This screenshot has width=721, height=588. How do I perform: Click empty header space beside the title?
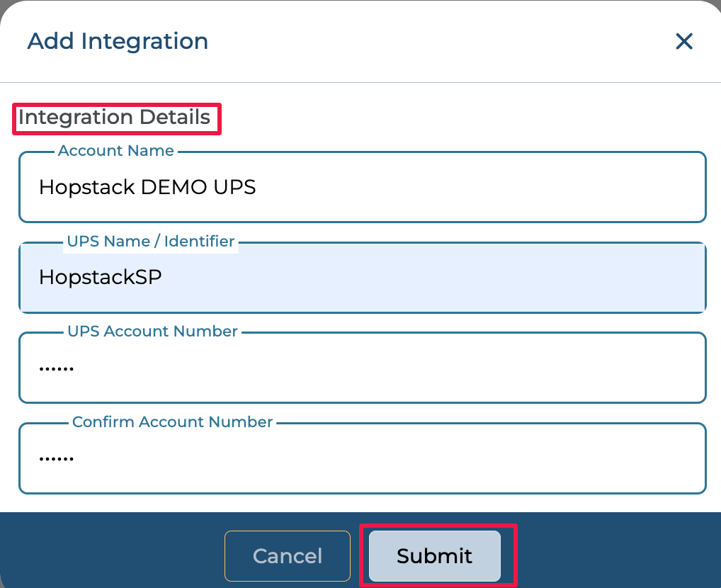pyautogui.click(x=425, y=41)
